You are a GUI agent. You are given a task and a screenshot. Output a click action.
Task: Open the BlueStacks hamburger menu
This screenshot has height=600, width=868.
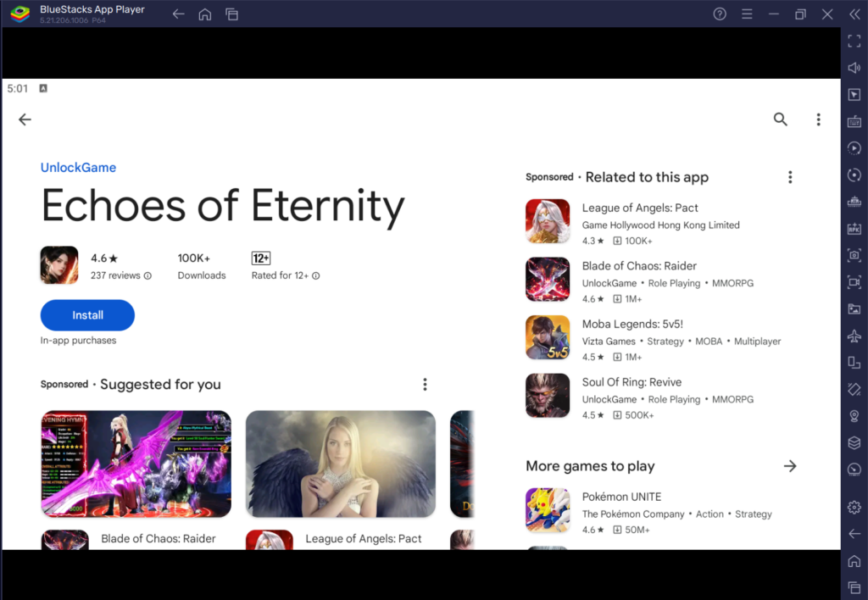(x=747, y=14)
